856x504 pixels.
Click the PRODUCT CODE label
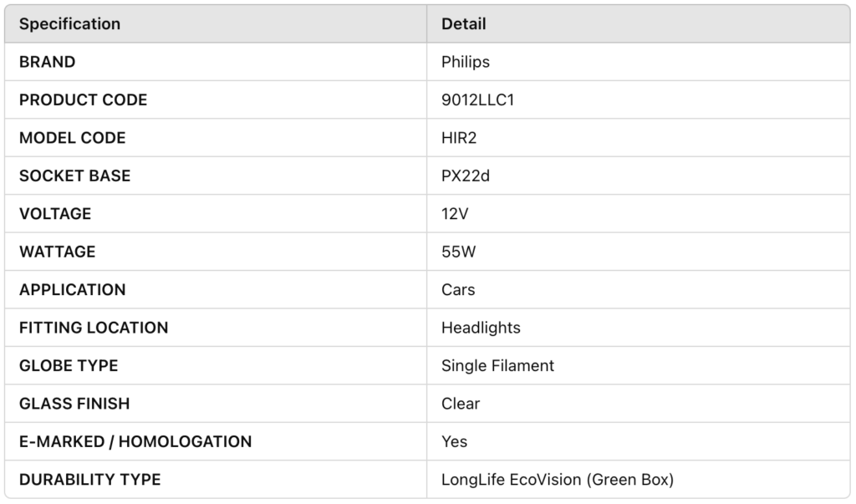[x=83, y=100]
